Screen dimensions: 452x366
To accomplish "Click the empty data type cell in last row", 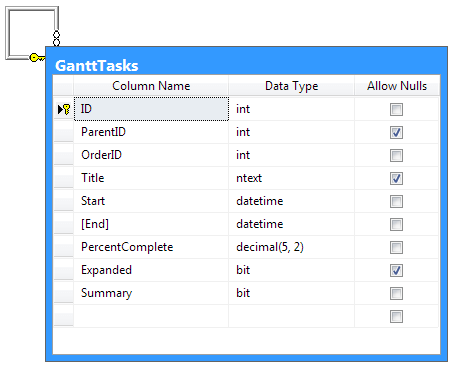I will [x=292, y=316].
